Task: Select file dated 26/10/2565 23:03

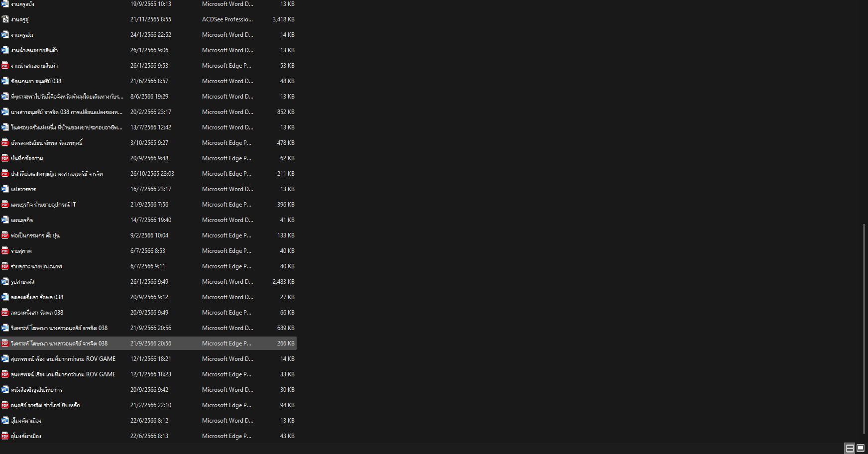Action: tap(148, 174)
